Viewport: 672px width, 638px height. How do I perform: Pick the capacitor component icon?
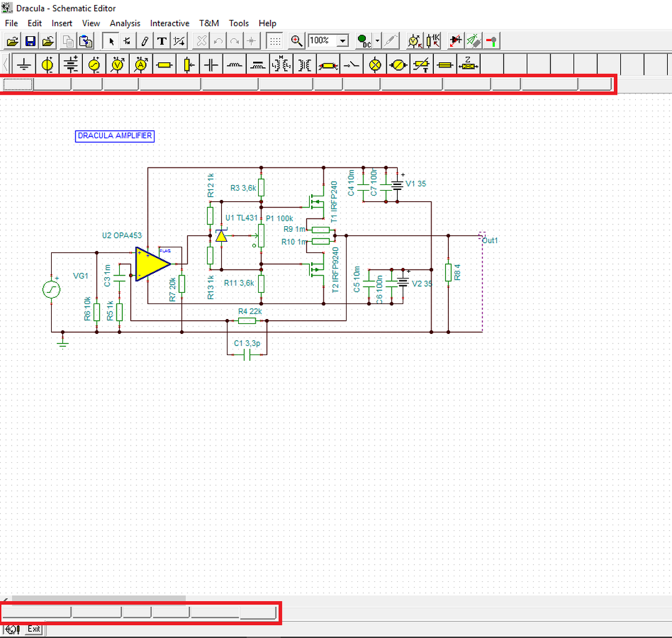pos(211,65)
